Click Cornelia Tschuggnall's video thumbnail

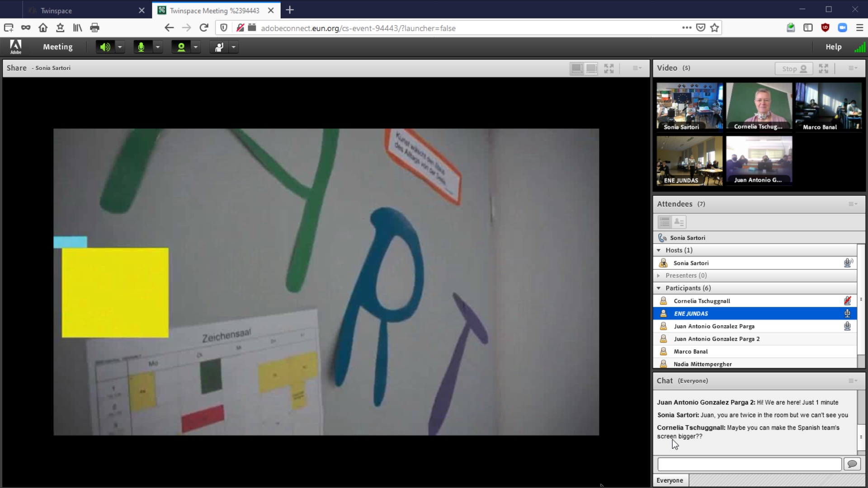759,107
